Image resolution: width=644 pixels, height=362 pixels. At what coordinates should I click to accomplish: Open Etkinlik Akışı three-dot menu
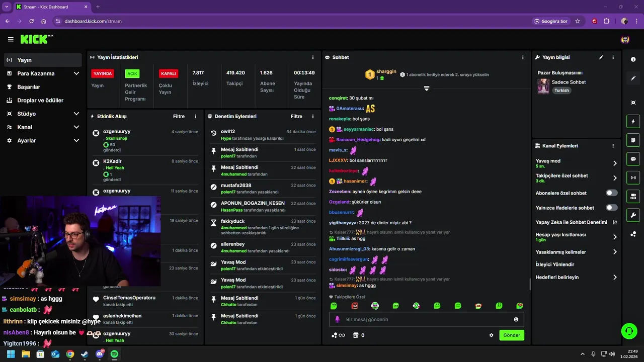click(x=196, y=116)
